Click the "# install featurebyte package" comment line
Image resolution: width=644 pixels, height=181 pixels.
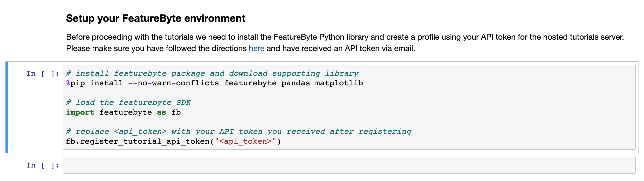click(212, 74)
